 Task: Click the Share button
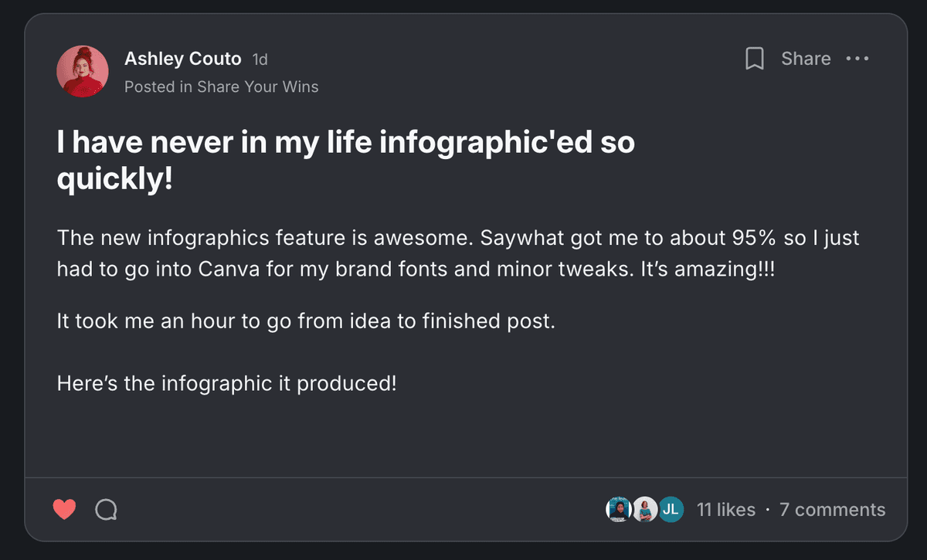(806, 58)
